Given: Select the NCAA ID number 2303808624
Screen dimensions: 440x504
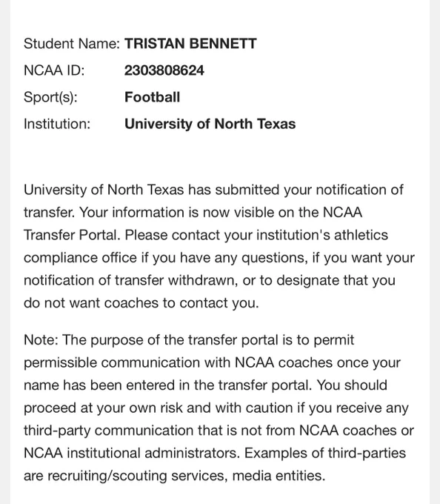Looking at the screenshot, I should [x=164, y=70].
